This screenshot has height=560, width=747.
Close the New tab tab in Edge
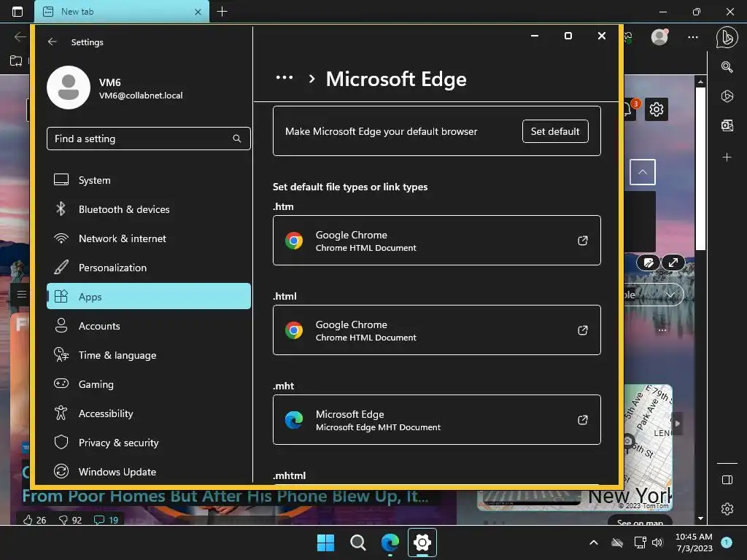pos(198,12)
